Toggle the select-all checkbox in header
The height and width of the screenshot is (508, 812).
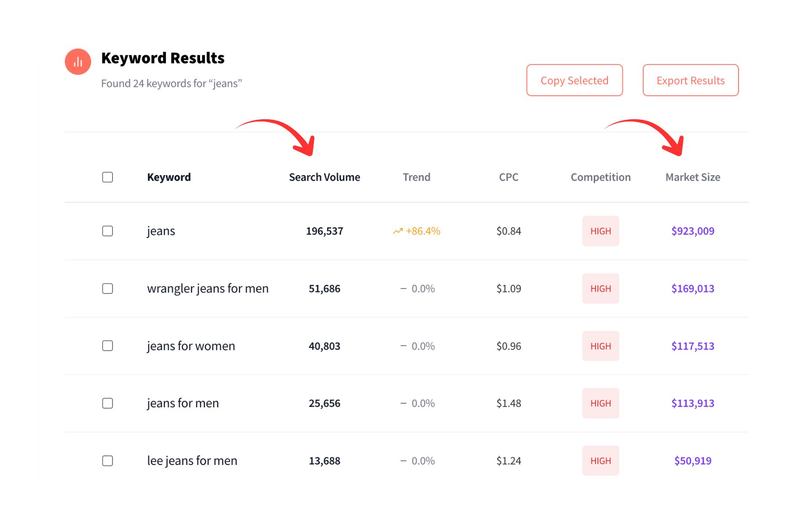pos(108,177)
